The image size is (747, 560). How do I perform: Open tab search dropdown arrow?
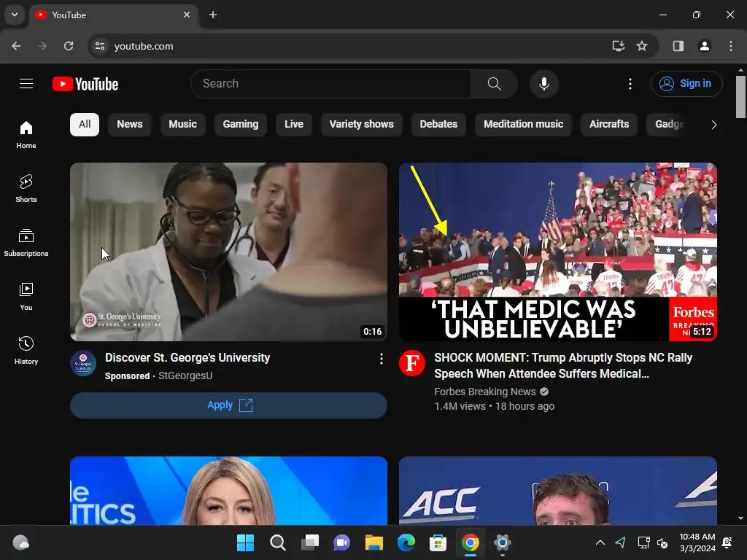[15, 15]
